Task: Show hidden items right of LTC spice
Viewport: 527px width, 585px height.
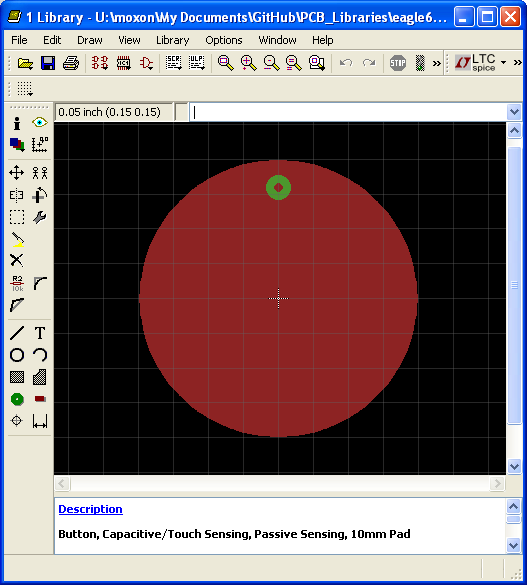Action: tap(517, 62)
